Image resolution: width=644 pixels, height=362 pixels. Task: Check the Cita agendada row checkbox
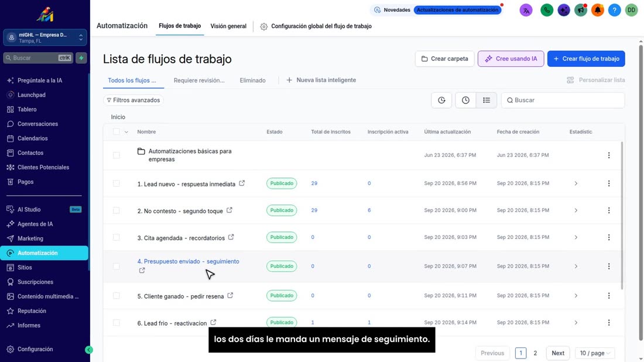tap(117, 237)
